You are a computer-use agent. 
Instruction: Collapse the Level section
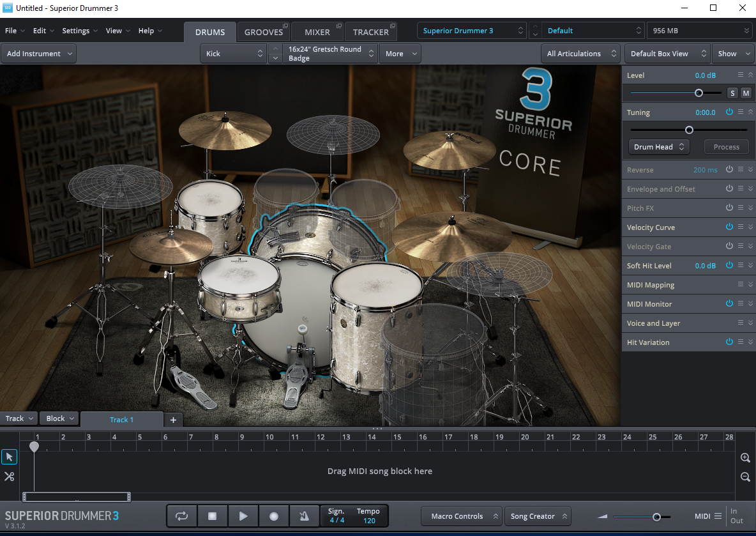(751, 75)
